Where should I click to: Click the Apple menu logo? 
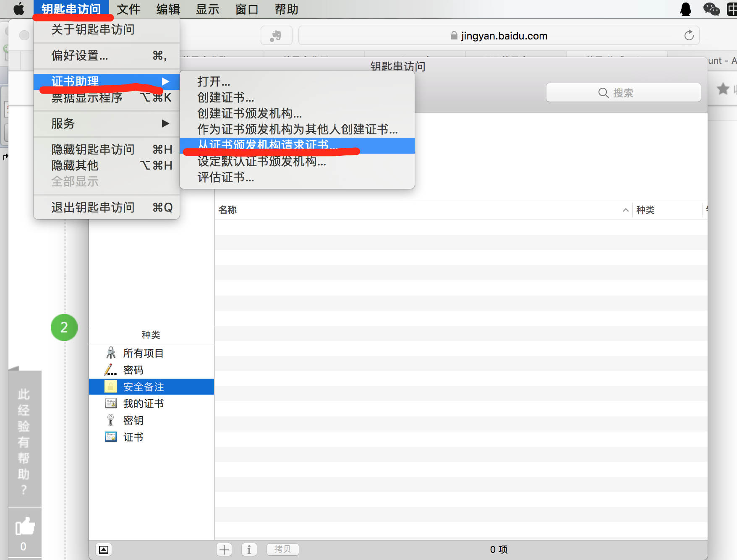pyautogui.click(x=18, y=9)
